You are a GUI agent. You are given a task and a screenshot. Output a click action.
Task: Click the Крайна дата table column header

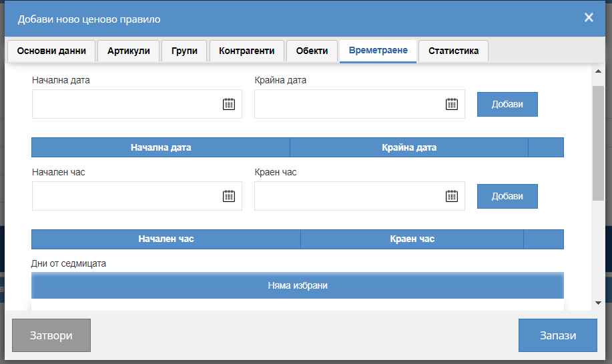(x=409, y=147)
